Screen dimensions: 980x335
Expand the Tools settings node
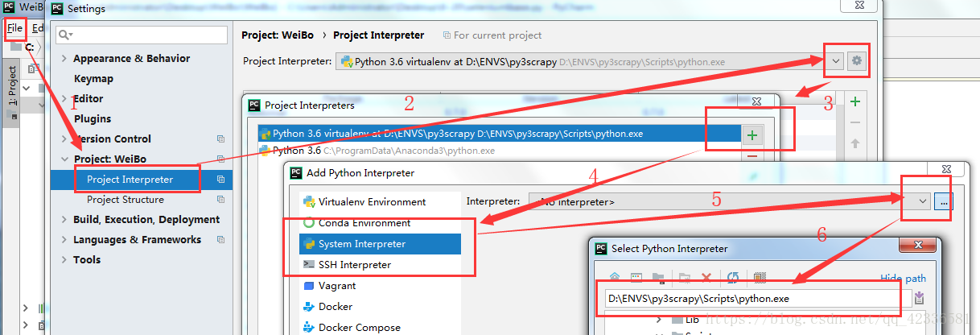(64, 260)
